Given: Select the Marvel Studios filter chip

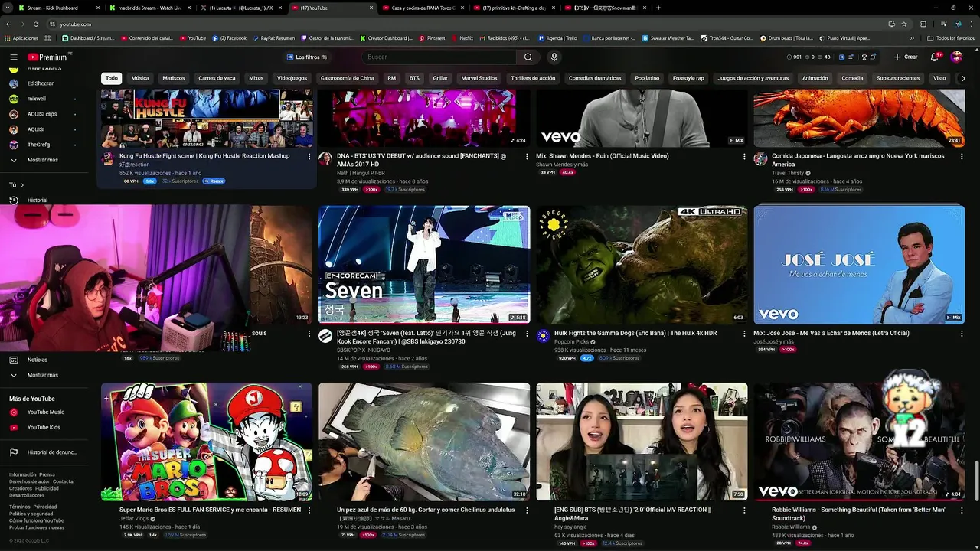Looking at the screenshot, I should (479, 78).
